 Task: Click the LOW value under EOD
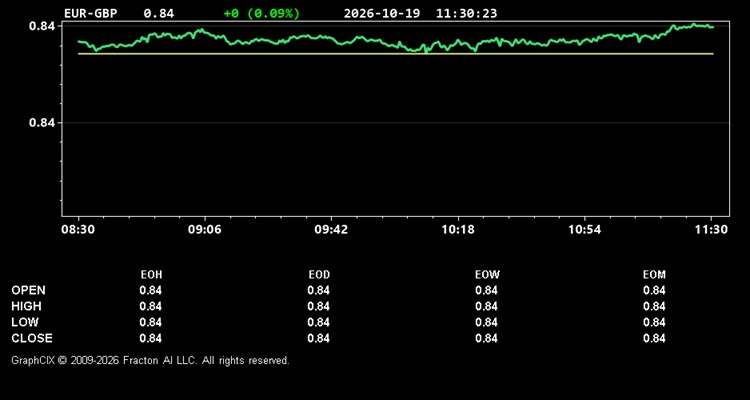(x=319, y=322)
